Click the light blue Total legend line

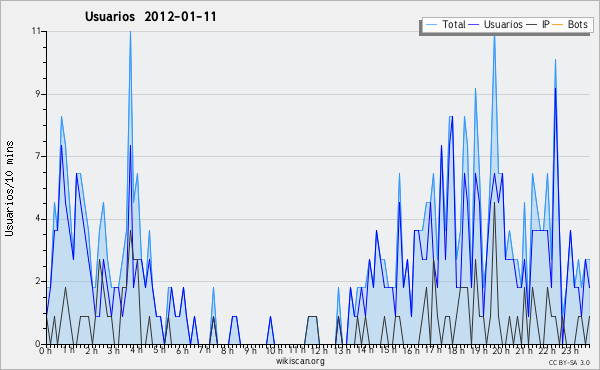point(431,25)
